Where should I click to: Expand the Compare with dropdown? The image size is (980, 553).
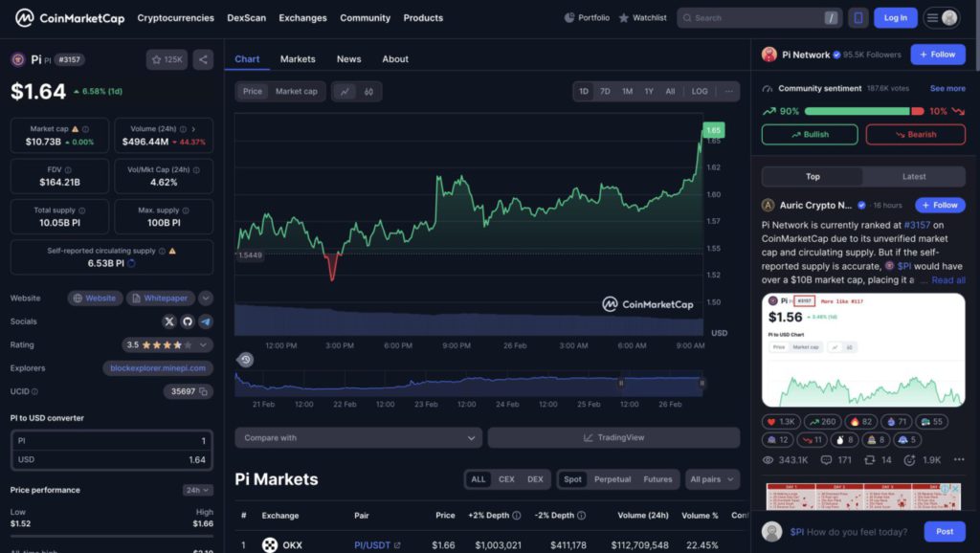(357, 436)
